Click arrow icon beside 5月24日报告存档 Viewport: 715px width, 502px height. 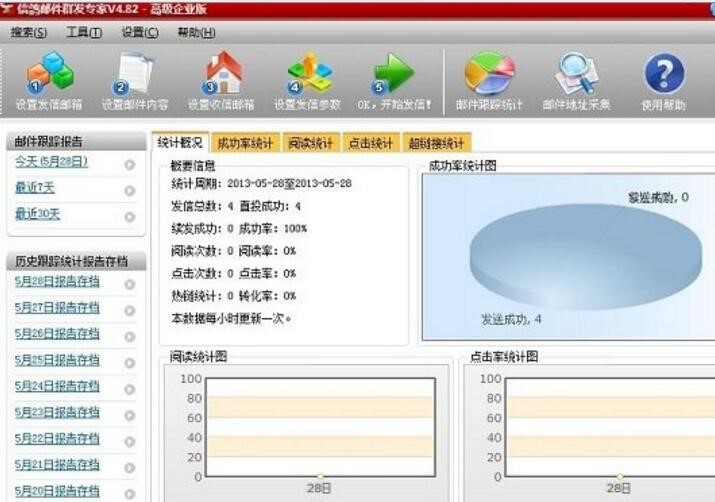(x=130, y=389)
